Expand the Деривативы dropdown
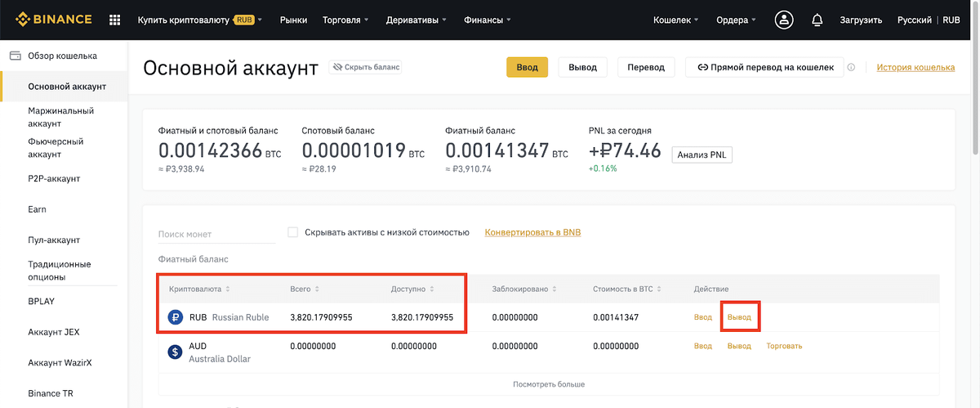The height and width of the screenshot is (408, 980). point(416,20)
